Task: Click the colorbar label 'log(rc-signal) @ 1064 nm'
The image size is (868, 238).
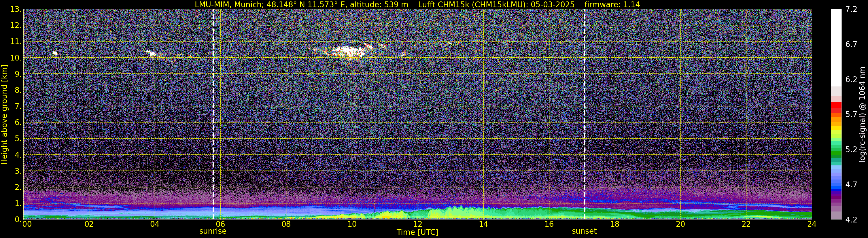Action: 862,114
